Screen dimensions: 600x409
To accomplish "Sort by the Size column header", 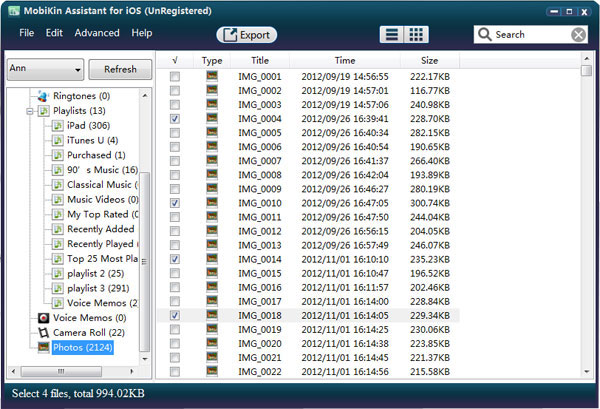I will (430, 60).
